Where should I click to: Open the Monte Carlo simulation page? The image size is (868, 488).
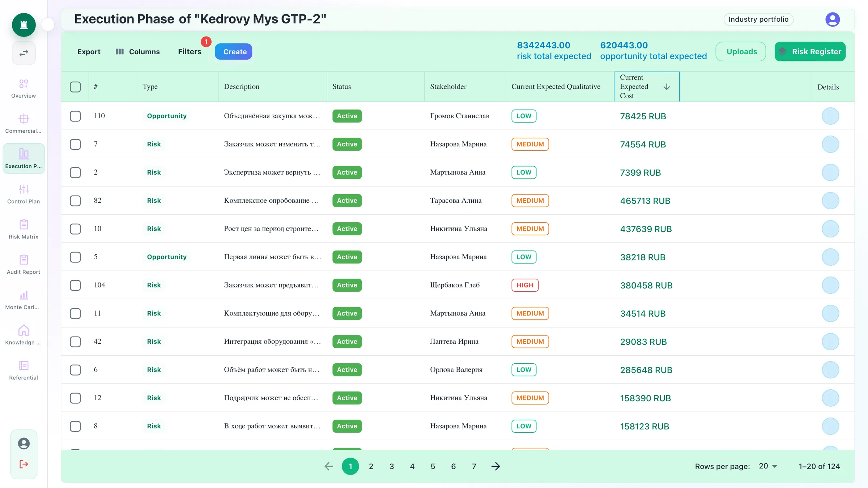(x=24, y=300)
